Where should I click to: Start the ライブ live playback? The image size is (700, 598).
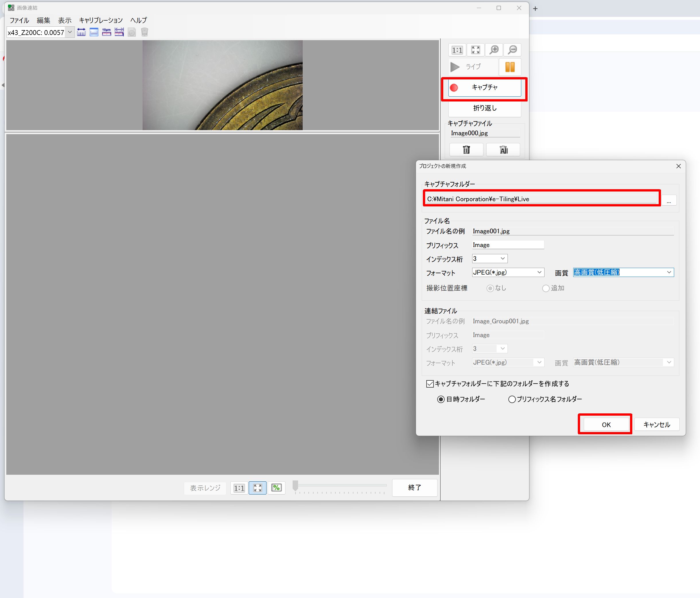[472, 67]
